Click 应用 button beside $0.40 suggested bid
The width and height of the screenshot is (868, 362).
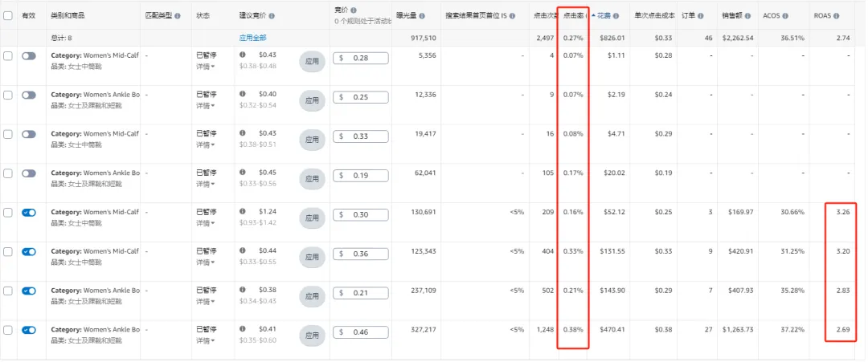coord(312,100)
